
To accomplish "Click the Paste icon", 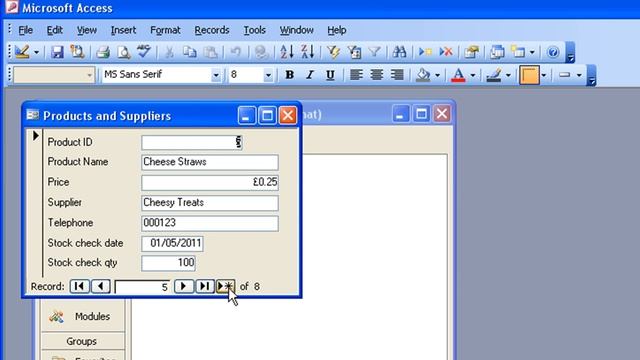I will coord(210,52).
